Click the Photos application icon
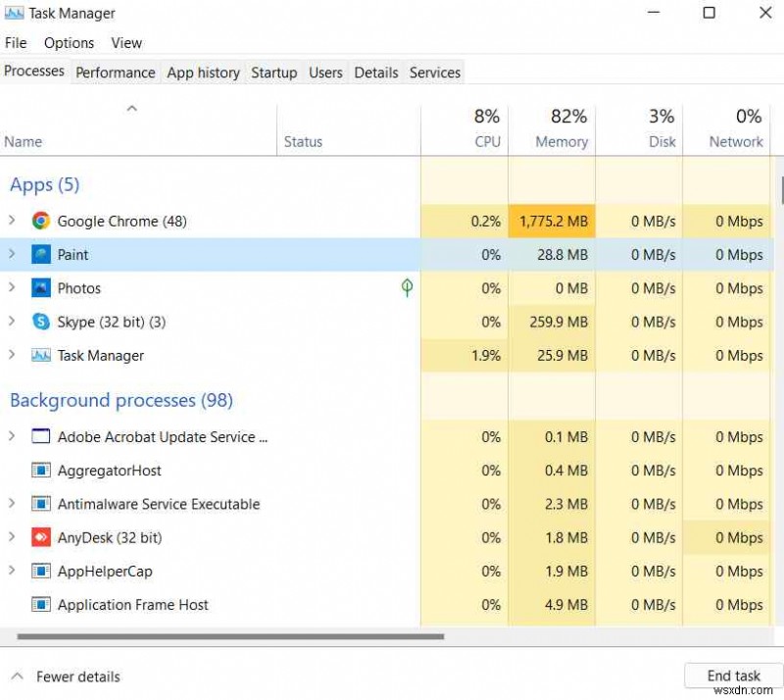Screen dimensions: 784x700 (x=40, y=287)
